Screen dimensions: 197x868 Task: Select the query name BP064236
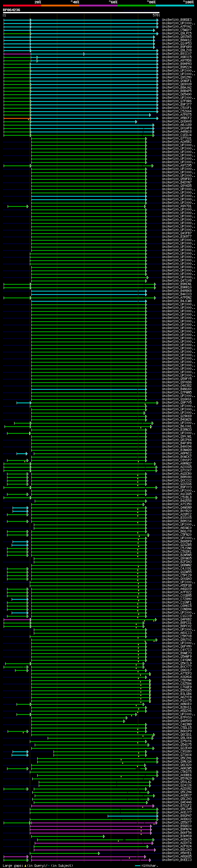tap(11, 10)
